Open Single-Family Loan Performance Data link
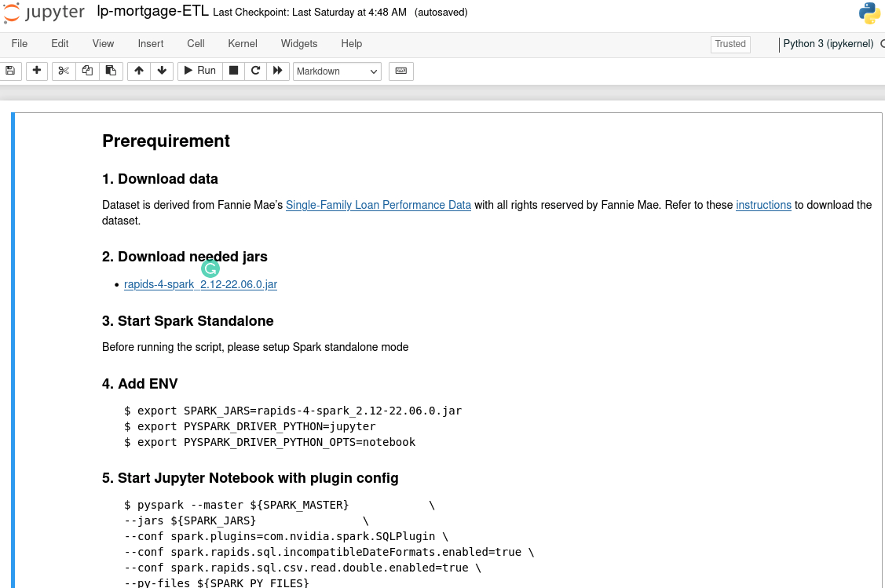This screenshot has height=588, width=885. [378, 205]
